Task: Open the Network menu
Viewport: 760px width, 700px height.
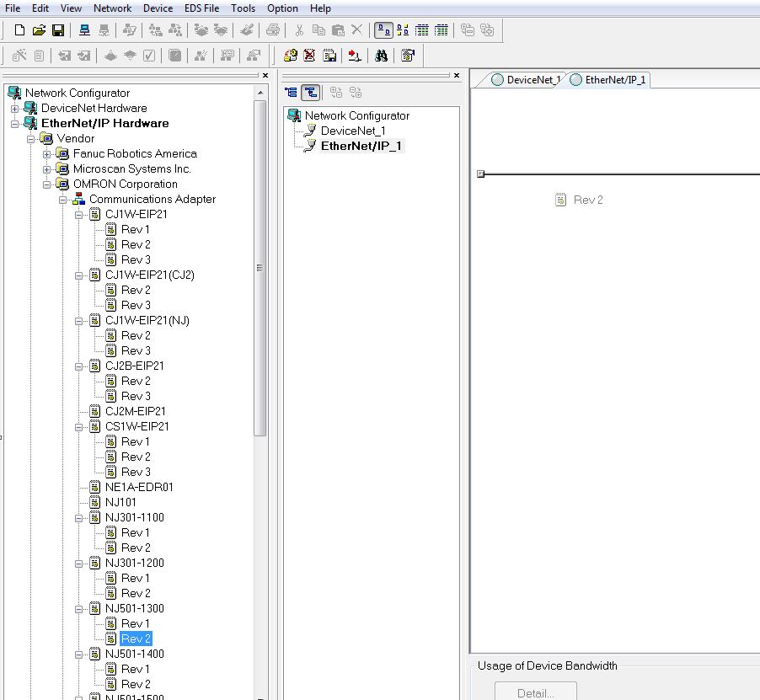Action: tap(112, 8)
